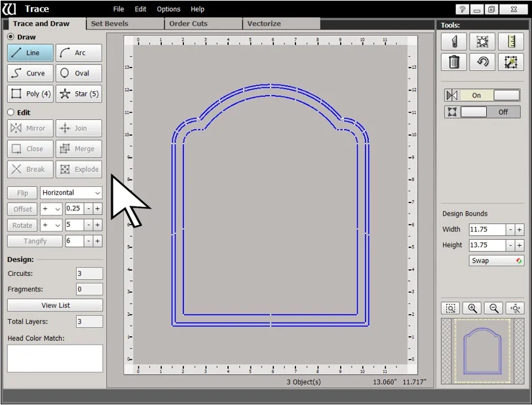This screenshot has width=532, height=405.
Task: Select the Line drawing tool
Action: point(30,52)
